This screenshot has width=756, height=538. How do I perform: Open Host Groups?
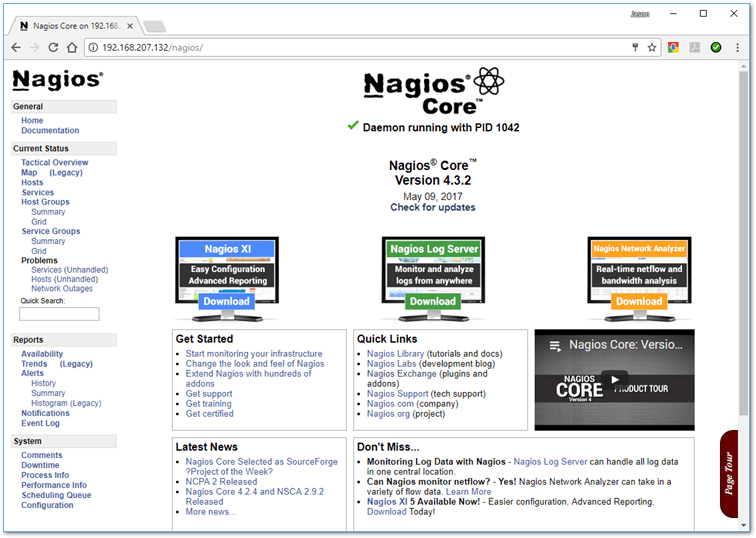click(x=45, y=202)
